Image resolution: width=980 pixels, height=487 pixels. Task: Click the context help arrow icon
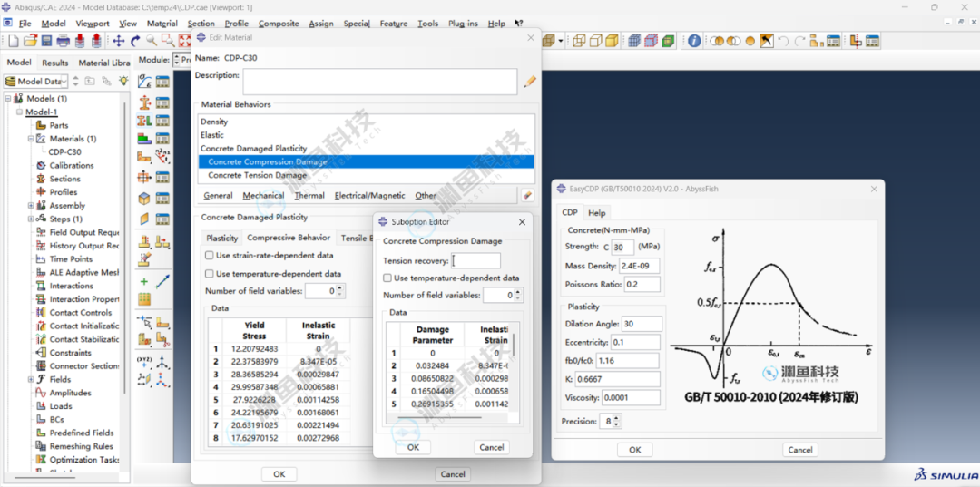pos(519,24)
